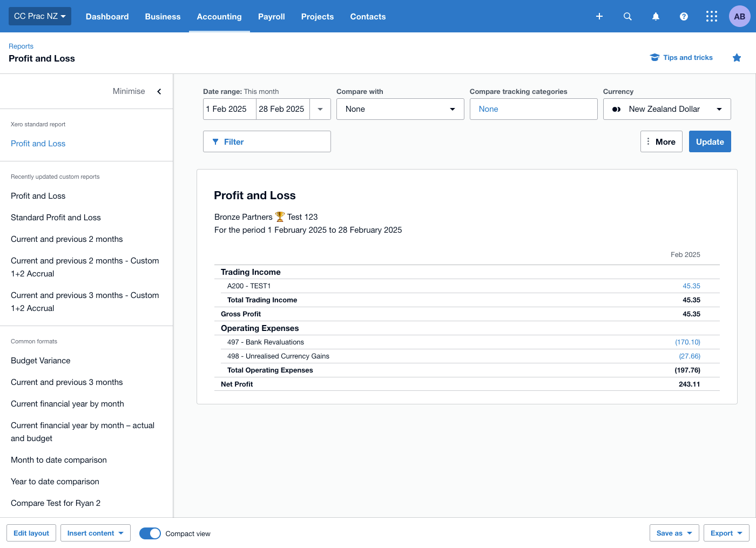Open Compare Test for Ryan 2

(56, 503)
